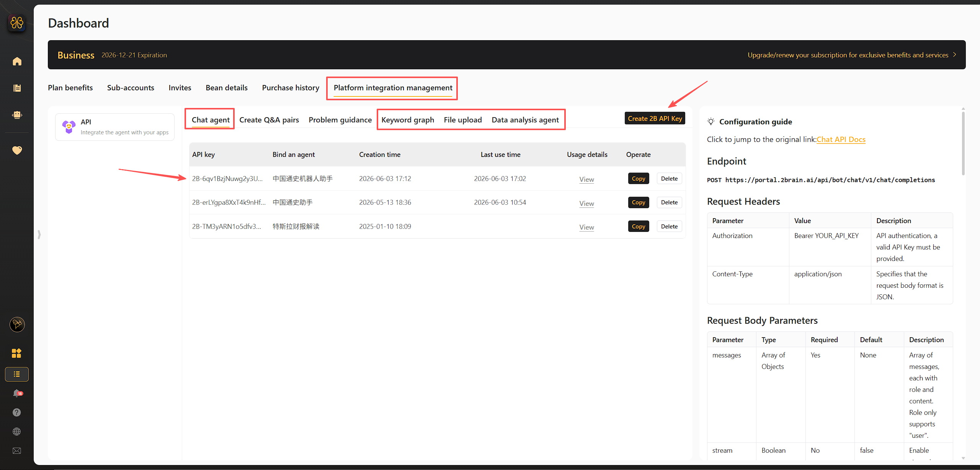Open the bee avatar profile icon
980x470 pixels.
click(x=17, y=325)
